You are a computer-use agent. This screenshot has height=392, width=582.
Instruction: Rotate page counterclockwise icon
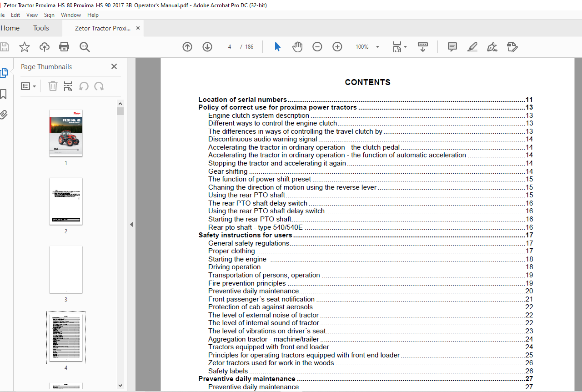[84, 86]
